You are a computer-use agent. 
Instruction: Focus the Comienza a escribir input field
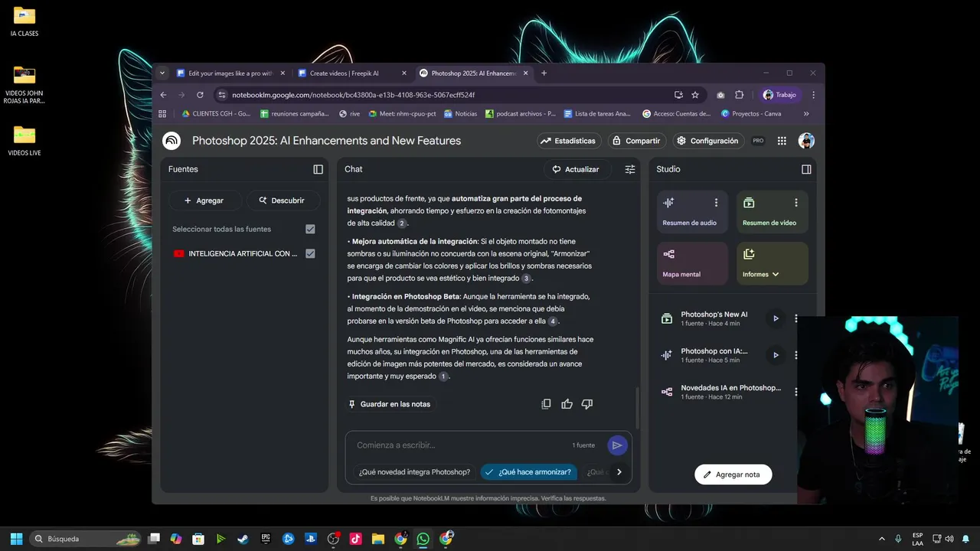click(459, 445)
